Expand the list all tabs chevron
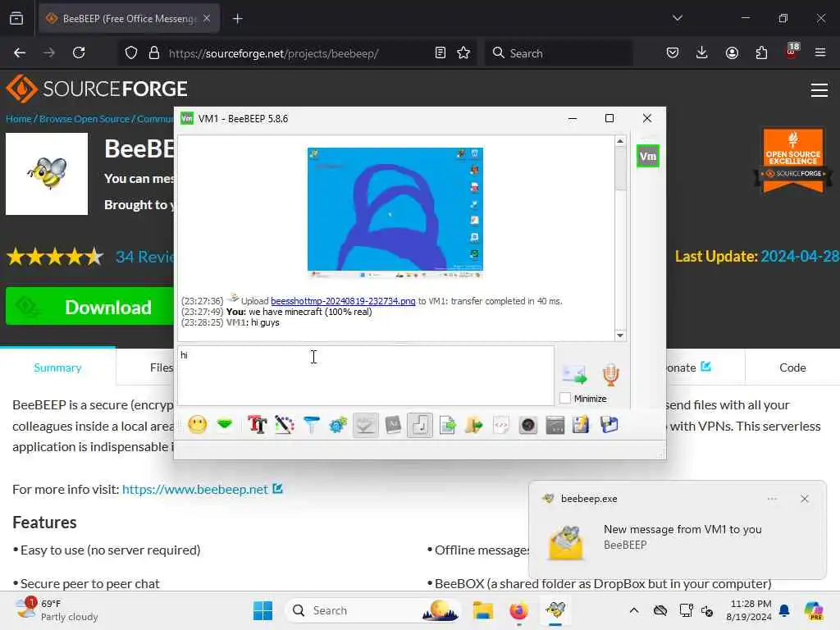This screenshot has width=840, height=630. 678,18
